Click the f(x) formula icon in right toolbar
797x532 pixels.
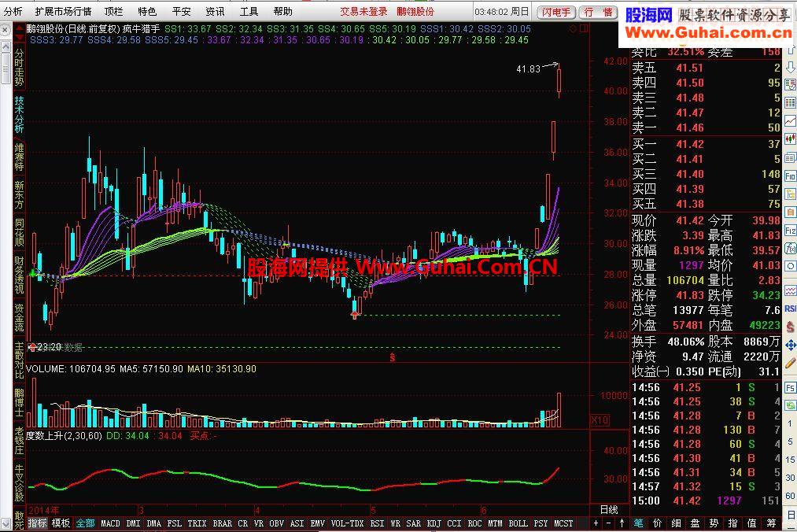pos(791,248)
